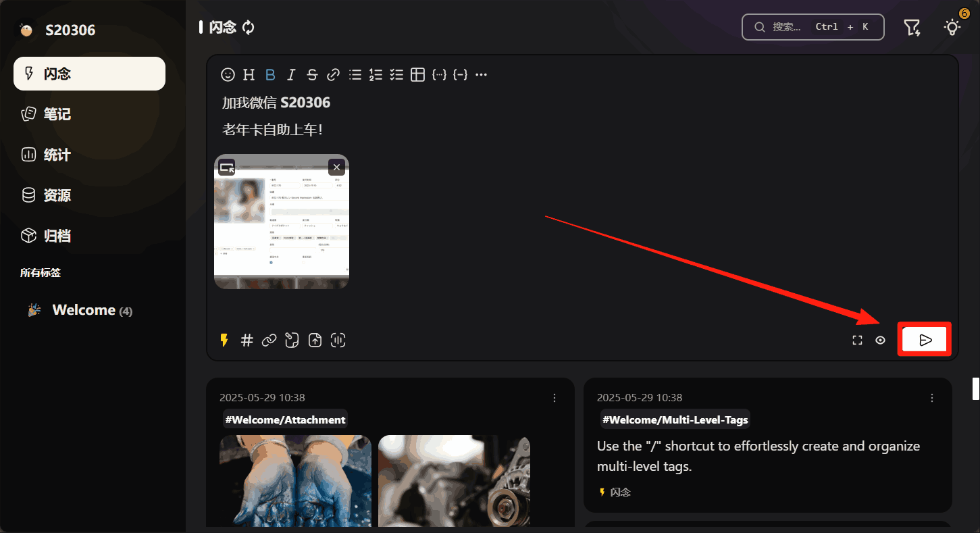Add a link via the toolbar link icon
The height and width of the screenshot is (533, 980).
(x=333, y=75)
